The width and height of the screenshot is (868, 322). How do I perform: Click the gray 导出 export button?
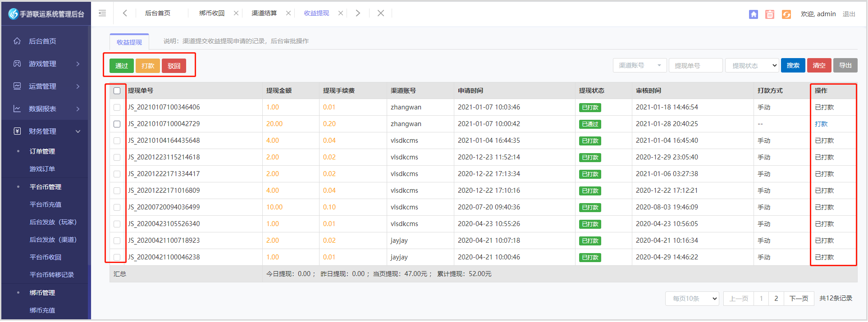pyautogui.click(x=845, y=65)
